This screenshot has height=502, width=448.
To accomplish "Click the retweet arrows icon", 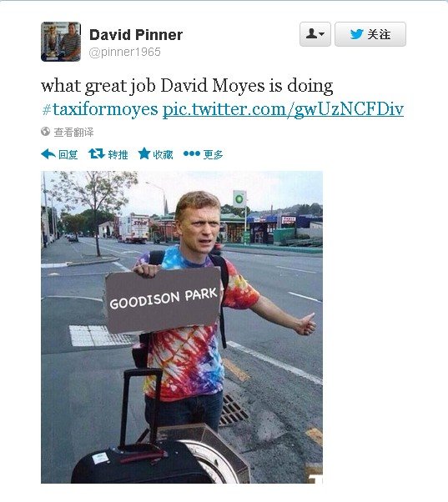I will tap(97, 153).
